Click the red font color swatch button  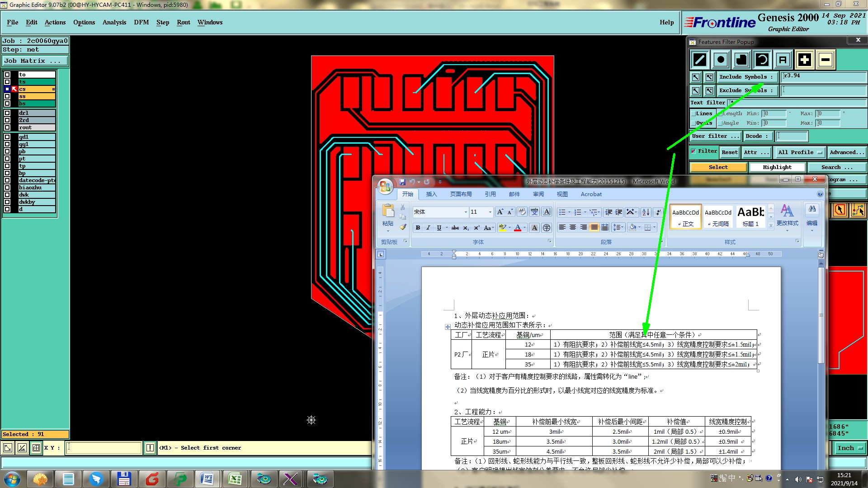coord(518,228)
